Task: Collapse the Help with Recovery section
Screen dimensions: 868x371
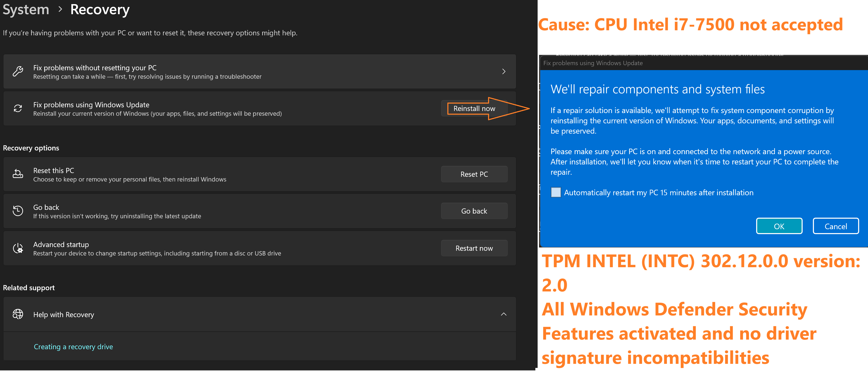Action: click(503, 314)
